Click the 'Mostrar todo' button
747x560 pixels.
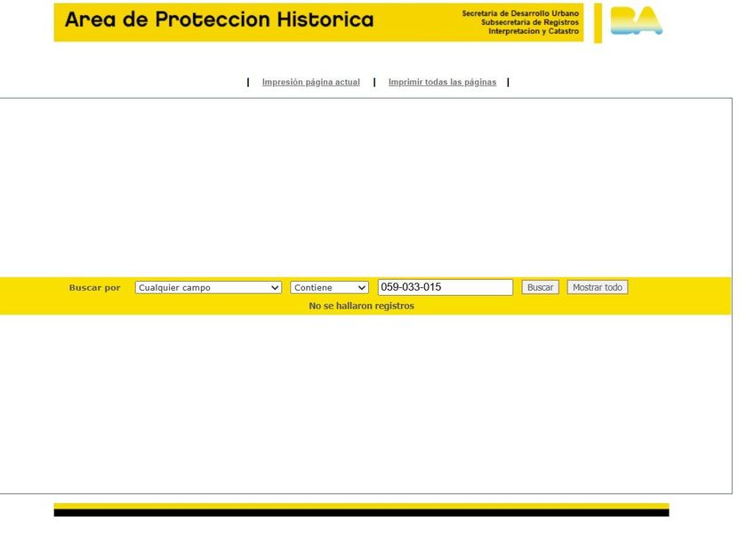598,287
